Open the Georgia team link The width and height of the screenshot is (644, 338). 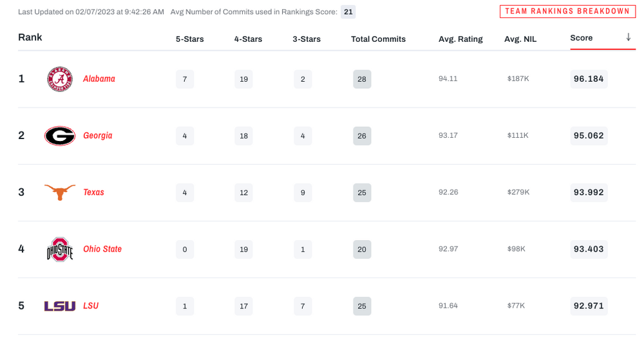pos(98,136)
